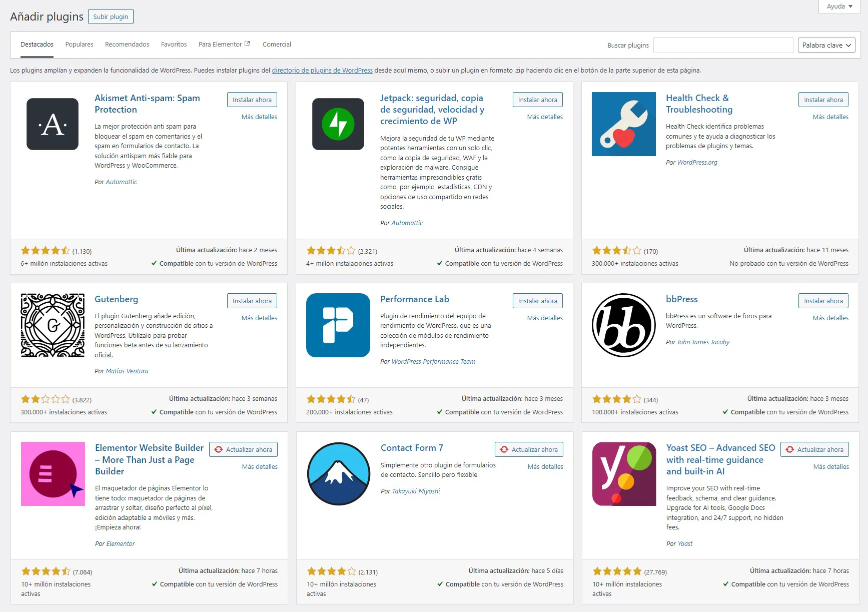Click the Gutenberg plugin logo

[x=53, y=325]
